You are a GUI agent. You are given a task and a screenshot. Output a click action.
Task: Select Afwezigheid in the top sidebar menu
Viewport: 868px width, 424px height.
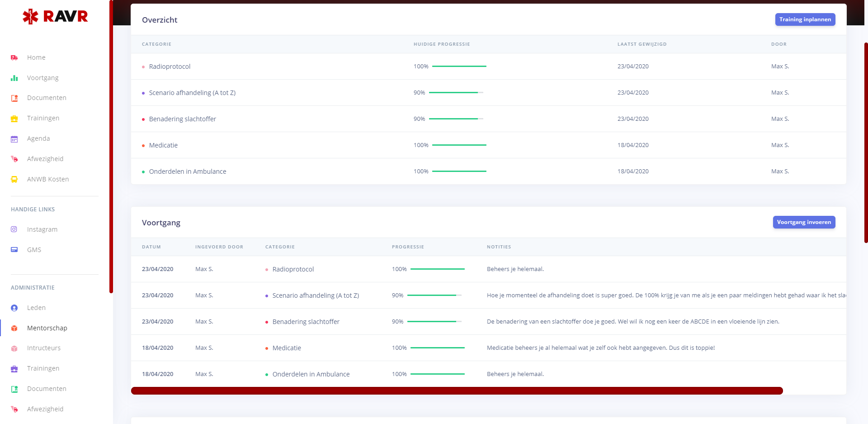coord(45,159)
